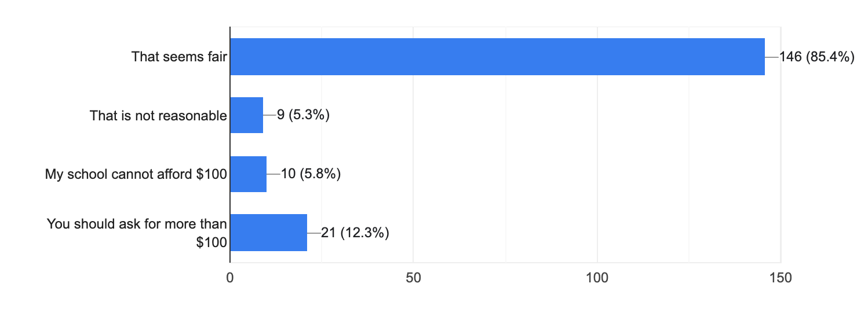Click the leader line beside '21 (12.3%)'
Image resolution: width=868 pixels, height=309 pixels.
pyautogui.click(x=313, y=233)
